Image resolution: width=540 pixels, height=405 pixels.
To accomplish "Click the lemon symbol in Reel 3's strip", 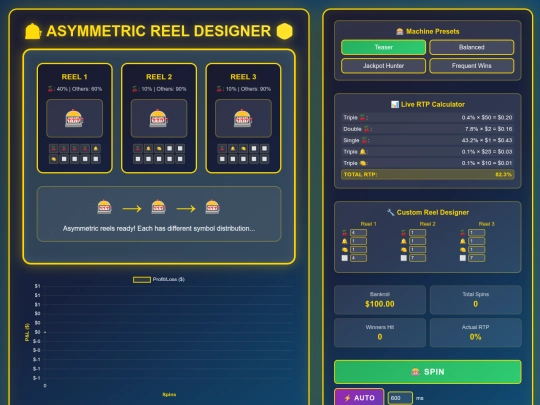I will [x=243, y=148].
